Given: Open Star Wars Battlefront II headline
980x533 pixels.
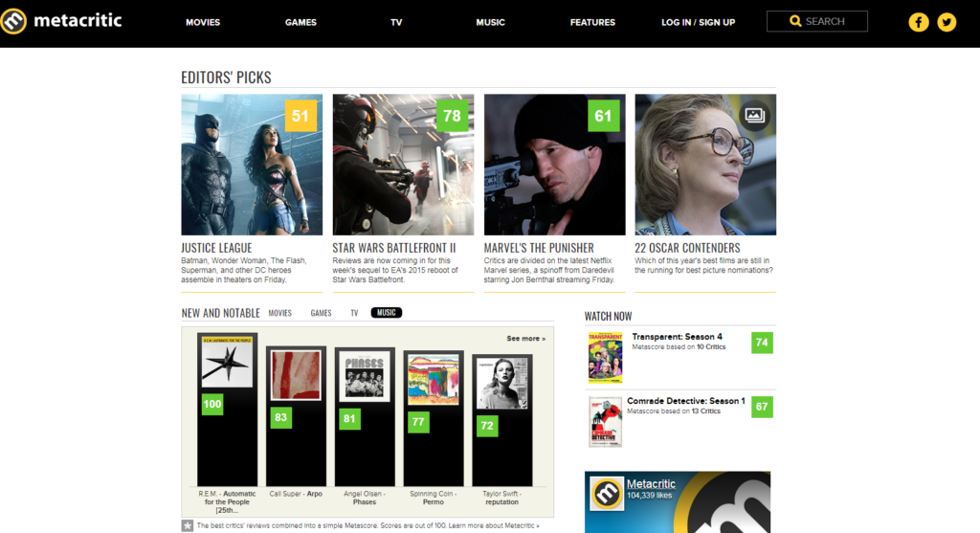Looking at the screenshot, I should pos(393,248).
